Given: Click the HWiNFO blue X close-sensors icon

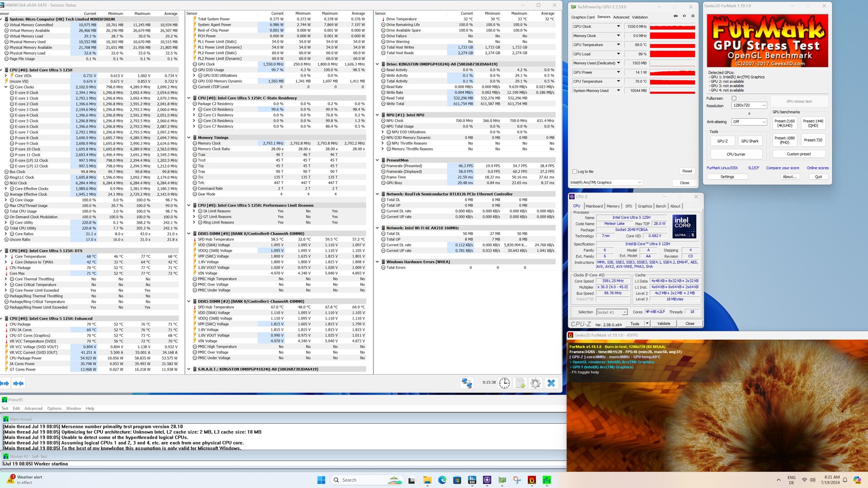Looking at the screenshot, I should 551,383.
